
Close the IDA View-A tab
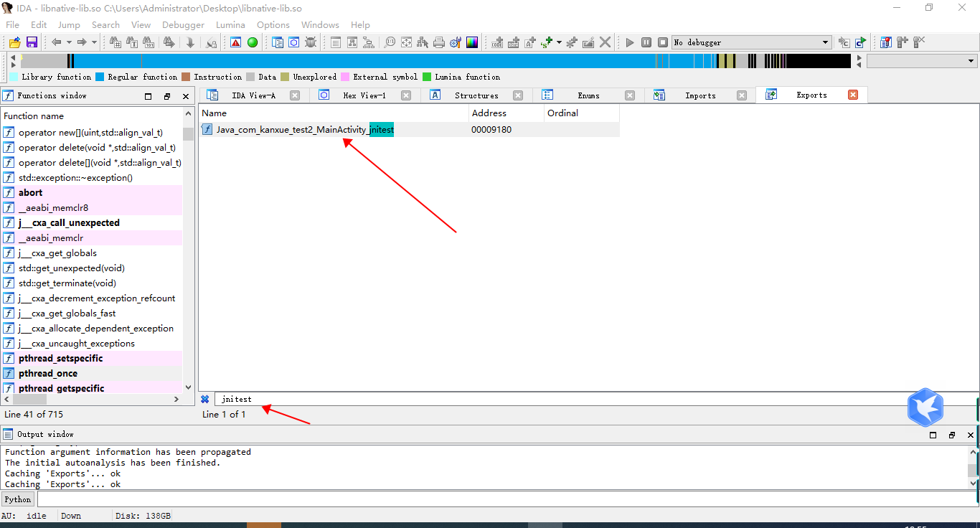point(295,95)
